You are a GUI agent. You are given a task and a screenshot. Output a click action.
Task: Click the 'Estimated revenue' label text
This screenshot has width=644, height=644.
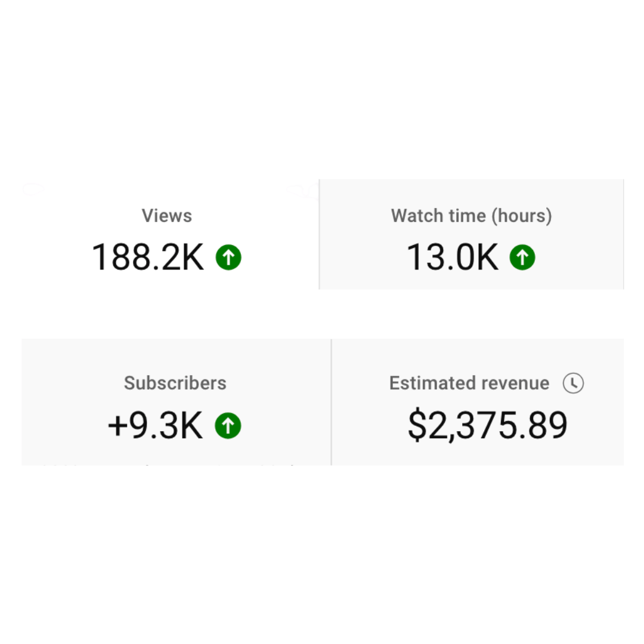tap(469, 383)
